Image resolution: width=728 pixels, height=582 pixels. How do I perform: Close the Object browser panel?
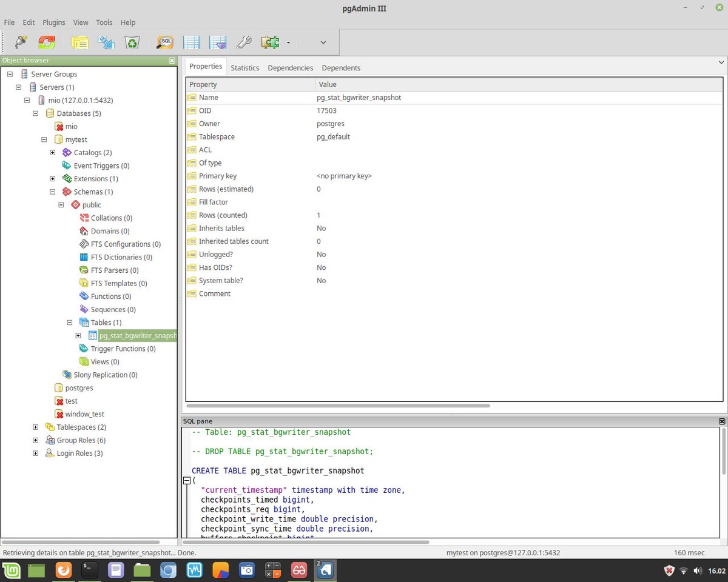[172, 60]
